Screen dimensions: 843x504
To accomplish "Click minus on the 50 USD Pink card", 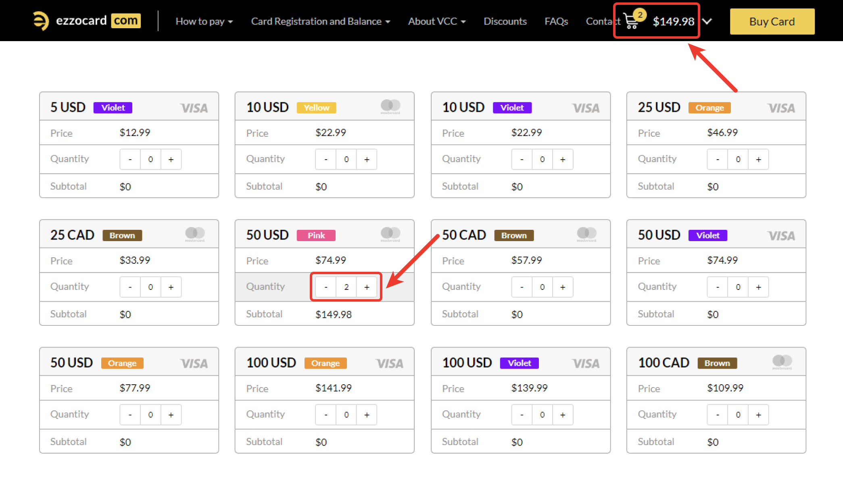I will pyautogui.click(x=326, y=287).
